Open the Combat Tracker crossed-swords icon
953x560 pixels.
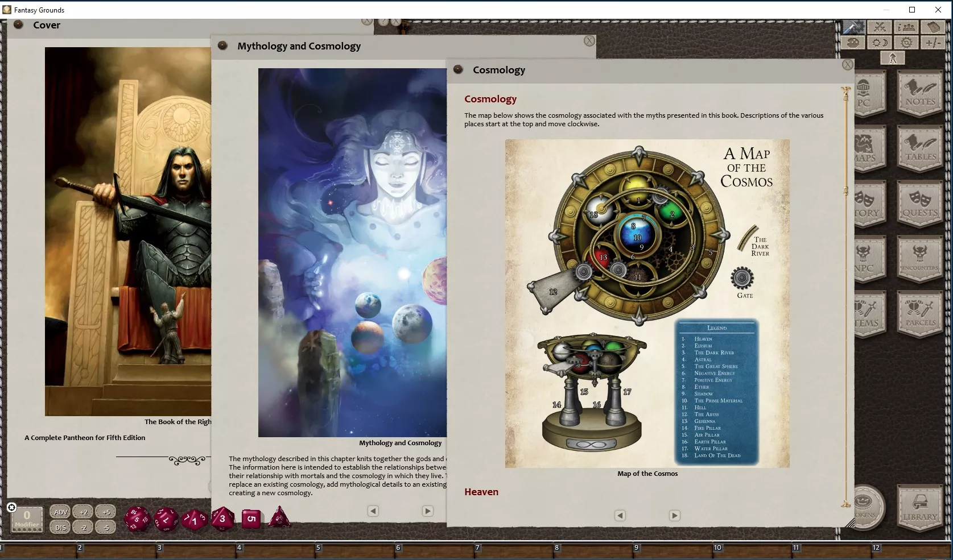880,27
